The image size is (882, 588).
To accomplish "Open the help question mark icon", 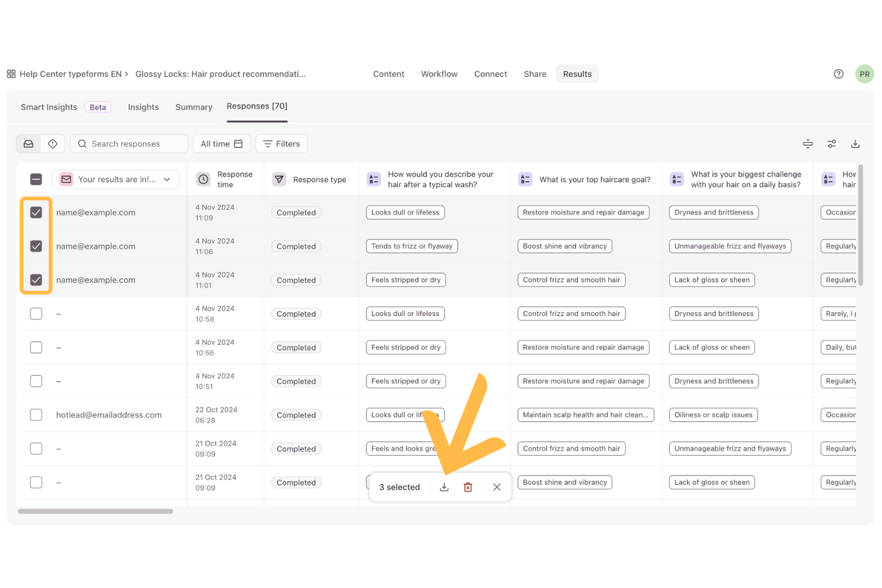I will pyautogui.click(x=838, y=74).
